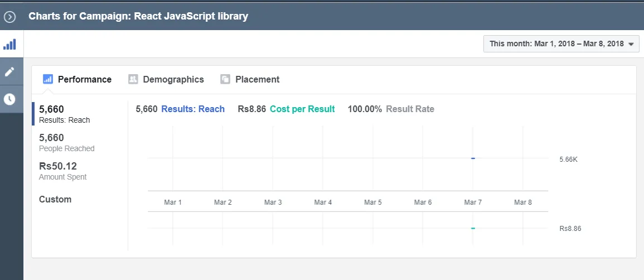Click the Mar 1 axis label
Image resolution: width=644 pixels, height=280 pixels.
click(173, 202)
